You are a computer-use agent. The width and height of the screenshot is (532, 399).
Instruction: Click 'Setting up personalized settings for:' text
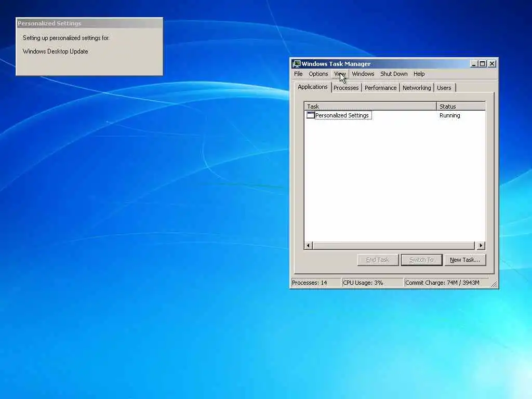(x=66, y=38)
